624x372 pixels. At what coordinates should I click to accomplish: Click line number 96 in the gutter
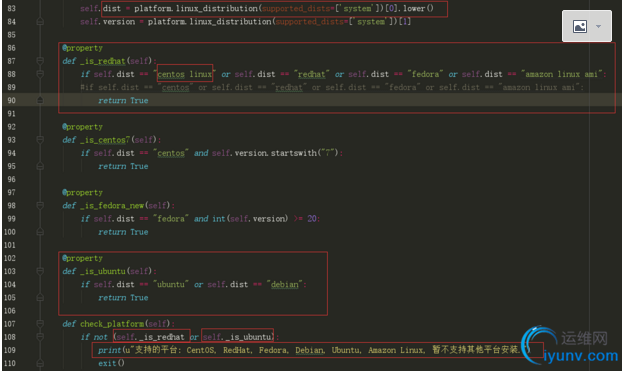point(12,179)
